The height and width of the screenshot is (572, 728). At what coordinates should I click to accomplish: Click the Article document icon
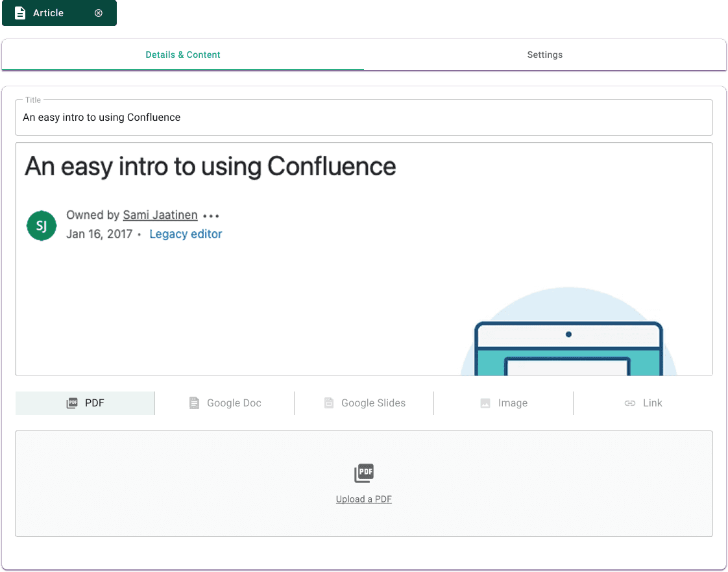[x=20, y=13]
